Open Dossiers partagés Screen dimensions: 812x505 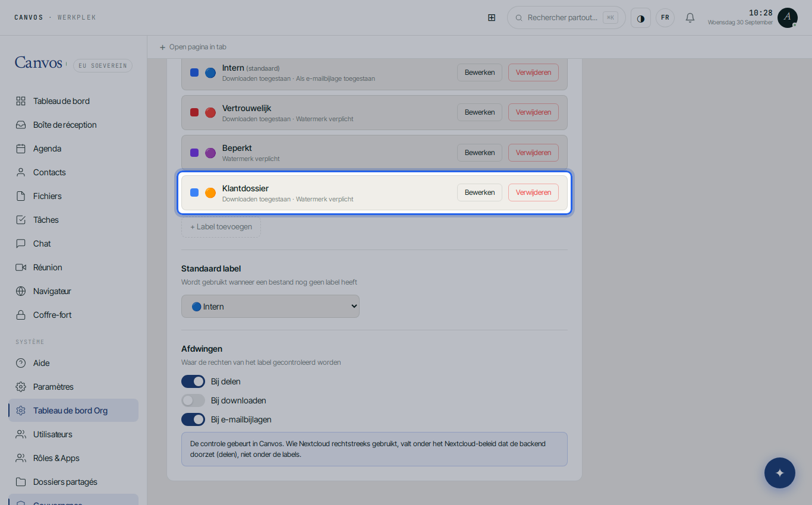coord(74,482)
